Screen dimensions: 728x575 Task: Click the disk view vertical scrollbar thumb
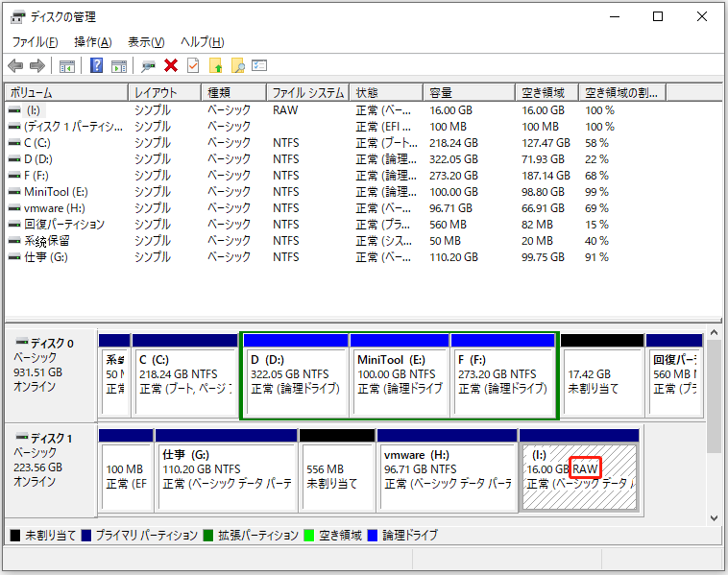click(714, 395)
